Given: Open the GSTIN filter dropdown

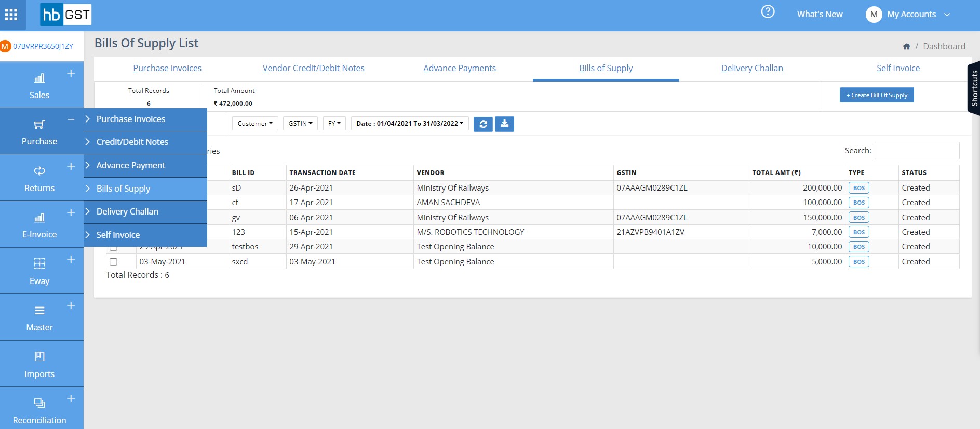Looking at the screenshot, I should 300,124.
